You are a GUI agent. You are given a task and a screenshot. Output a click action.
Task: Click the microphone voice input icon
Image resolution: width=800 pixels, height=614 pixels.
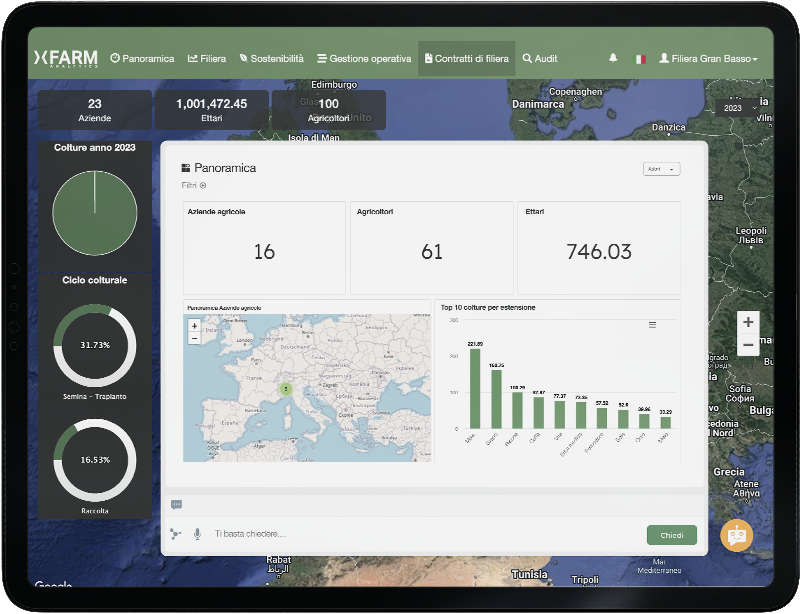(197, 534)
